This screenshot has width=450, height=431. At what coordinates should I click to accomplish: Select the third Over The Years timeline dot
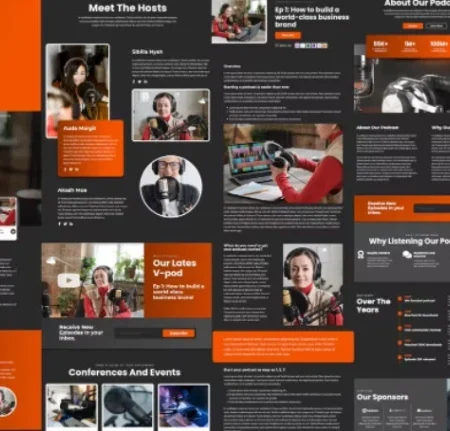coord(399,328)
